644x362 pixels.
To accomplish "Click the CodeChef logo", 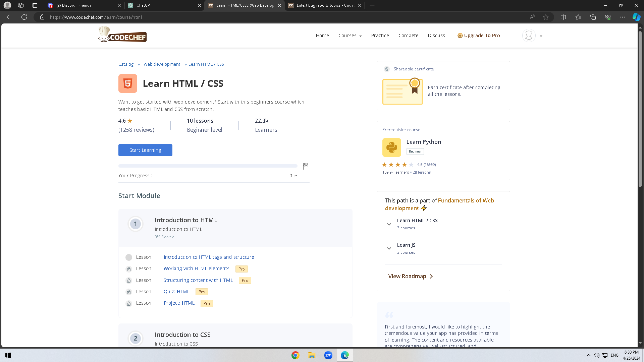I will click(122, 35).
